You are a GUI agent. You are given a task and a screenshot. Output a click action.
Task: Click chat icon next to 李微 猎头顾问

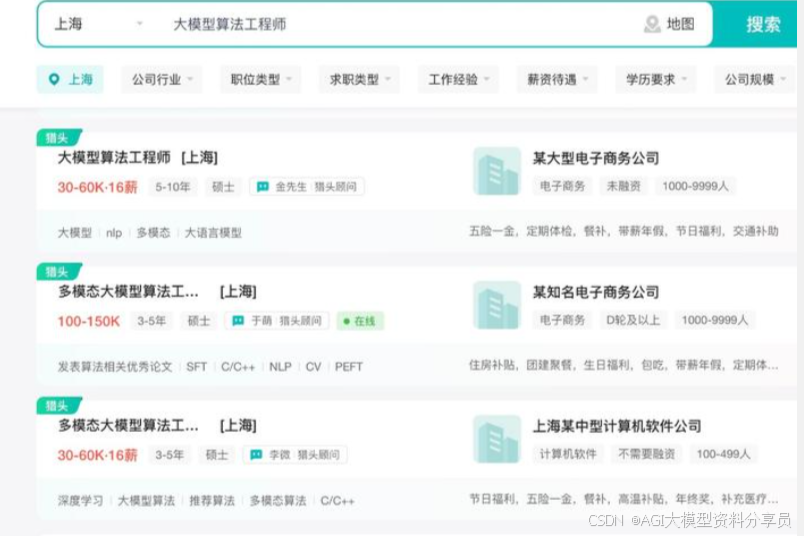(x=256, y=454)
